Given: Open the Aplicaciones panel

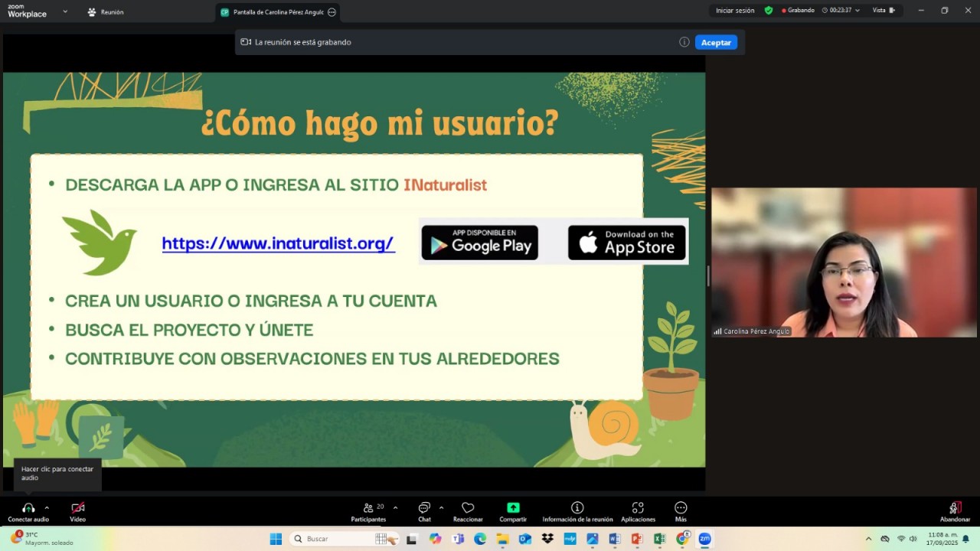Looking at the screenshot, I should tap(638, 511).
